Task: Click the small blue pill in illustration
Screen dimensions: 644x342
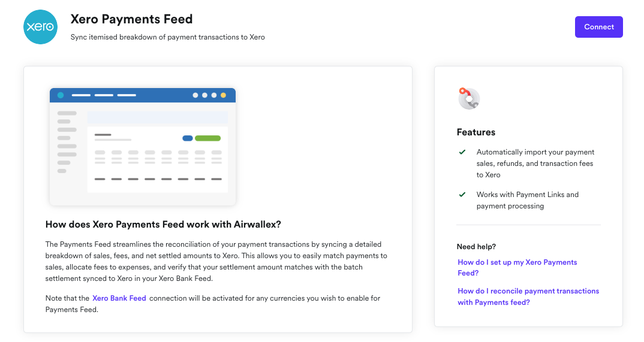Action: point(187,138)
